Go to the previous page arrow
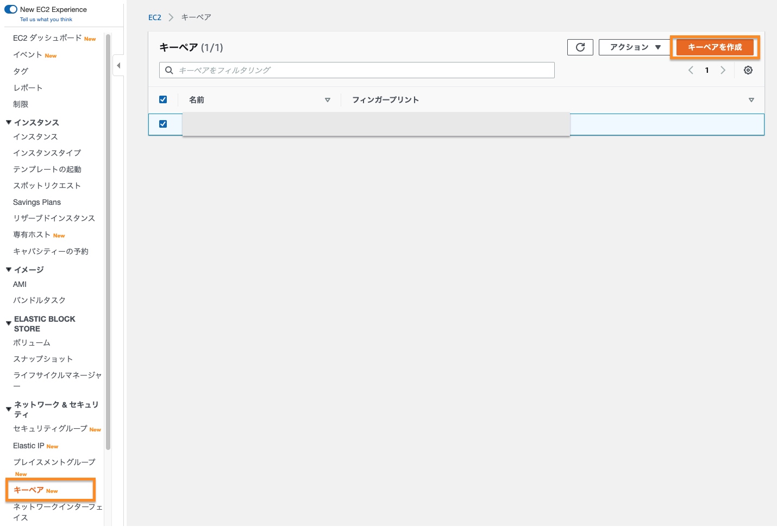The image size is (777, 532). 691,70
